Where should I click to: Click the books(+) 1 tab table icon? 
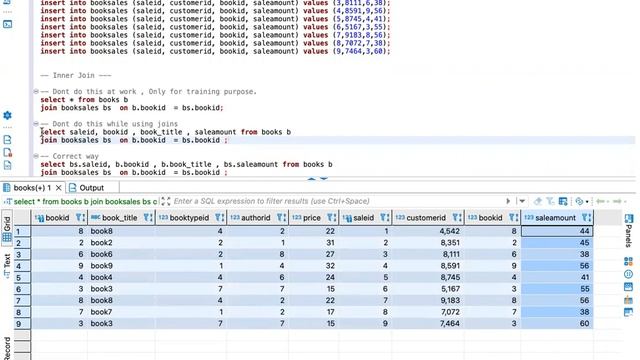pos(7,188)
